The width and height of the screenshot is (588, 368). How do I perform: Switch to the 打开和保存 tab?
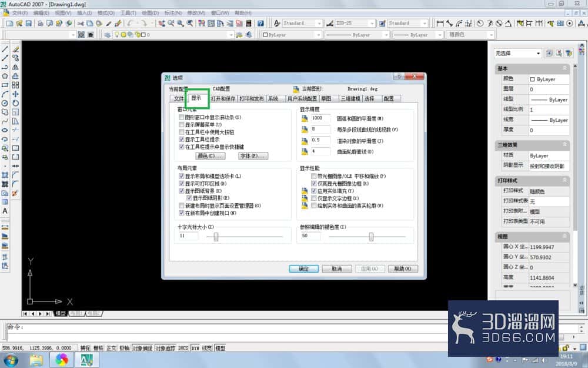pyautogui.click(x=223, y=99)
